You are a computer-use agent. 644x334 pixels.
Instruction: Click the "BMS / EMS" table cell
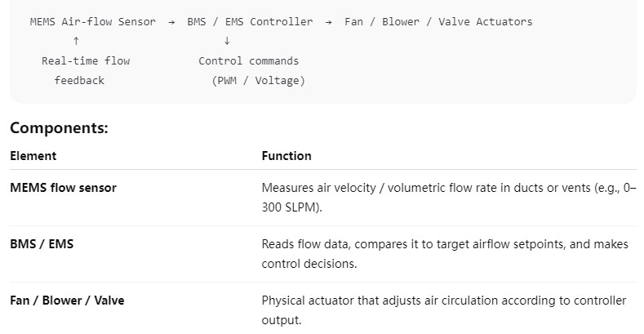coord(42,244)
